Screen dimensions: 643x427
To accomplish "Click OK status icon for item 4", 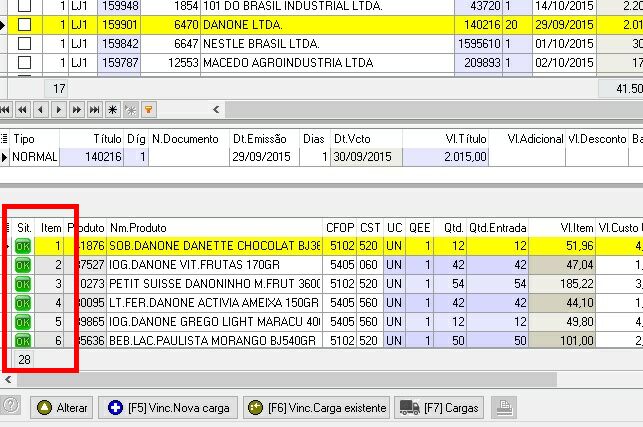I will coord(23,303).
